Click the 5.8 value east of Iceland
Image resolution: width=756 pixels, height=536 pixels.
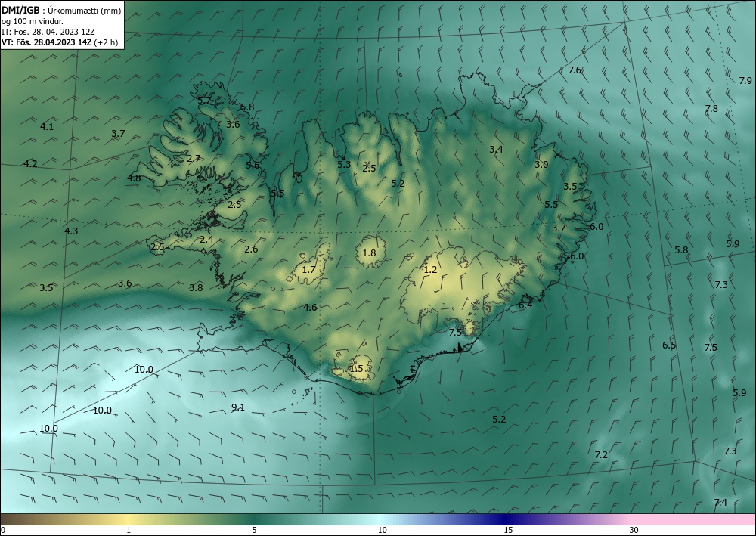click(681, 249)
